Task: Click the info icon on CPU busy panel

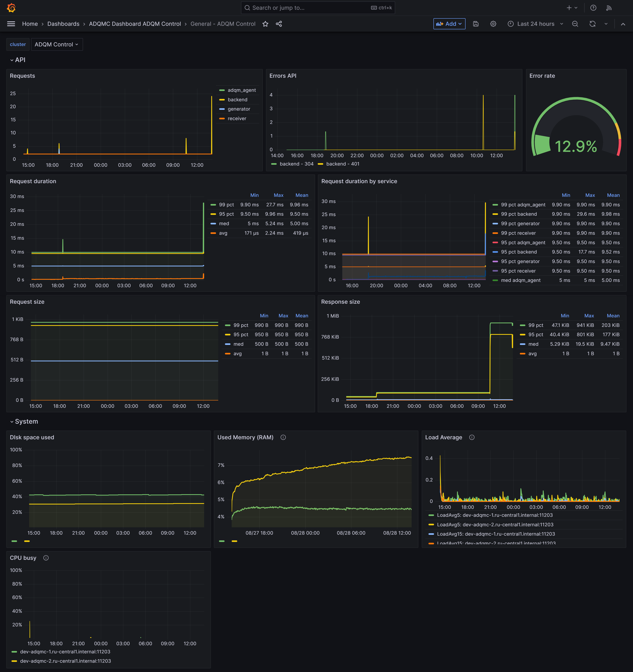Action: tap(46, 558)
